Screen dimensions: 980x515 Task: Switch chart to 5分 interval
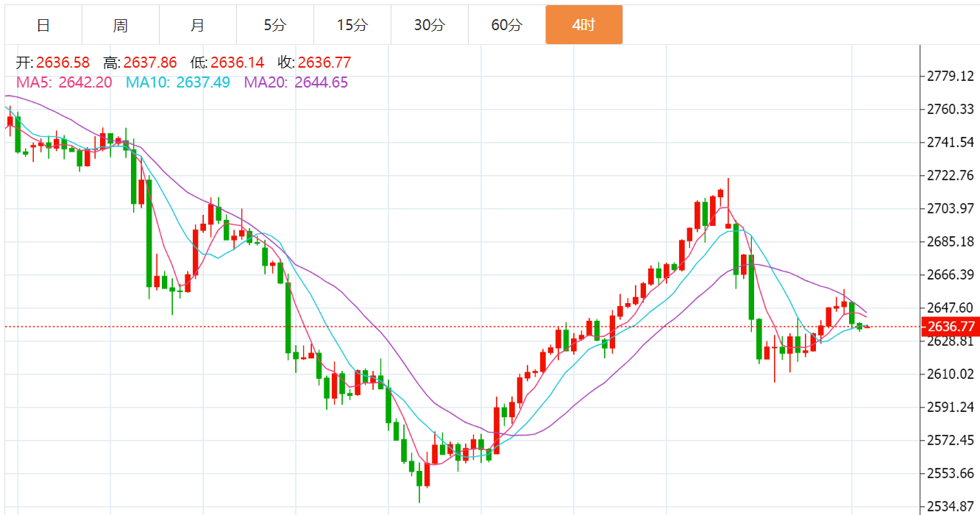point(275,25)
